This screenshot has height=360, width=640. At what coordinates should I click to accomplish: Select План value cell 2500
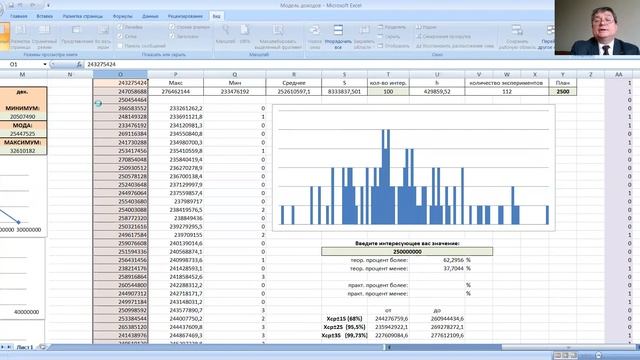click(562, 91)
